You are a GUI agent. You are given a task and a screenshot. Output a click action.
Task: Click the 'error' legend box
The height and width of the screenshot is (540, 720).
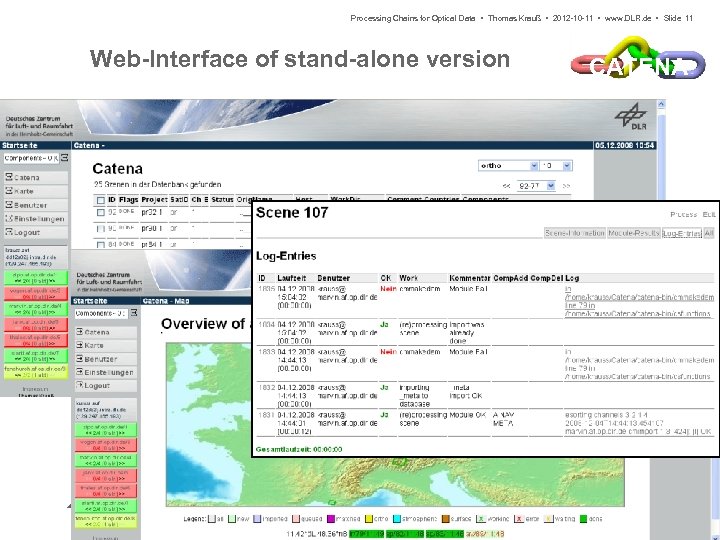pyautogui.click(x=519, y=519)
